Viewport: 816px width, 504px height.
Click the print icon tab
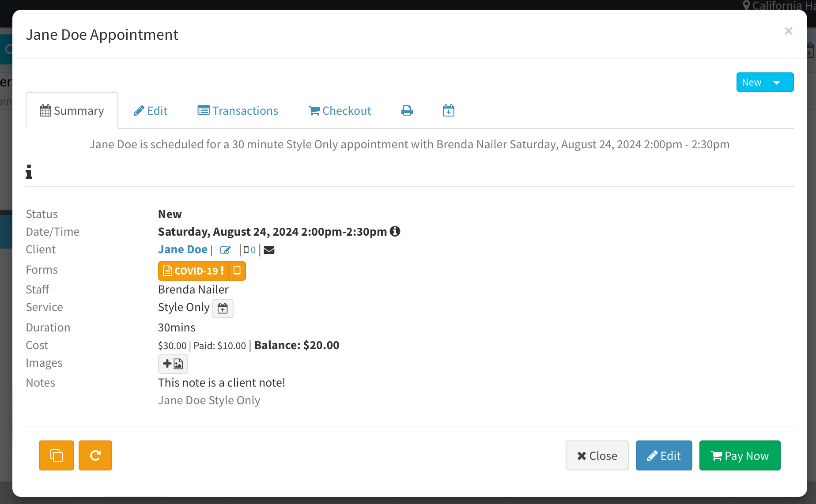407,111
